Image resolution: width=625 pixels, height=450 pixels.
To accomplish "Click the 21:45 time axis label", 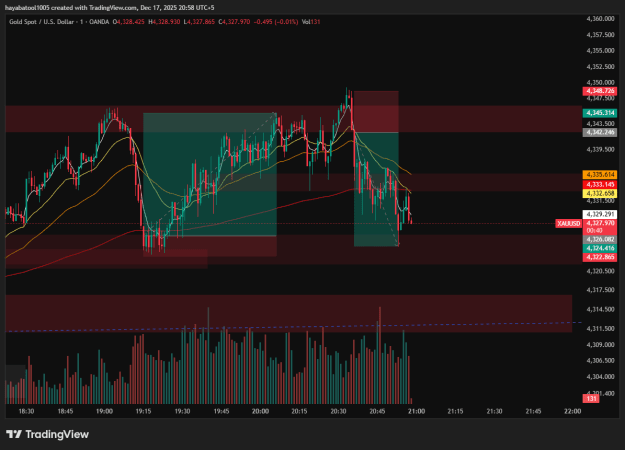I will pyautogui.click(x=533, y=411).
